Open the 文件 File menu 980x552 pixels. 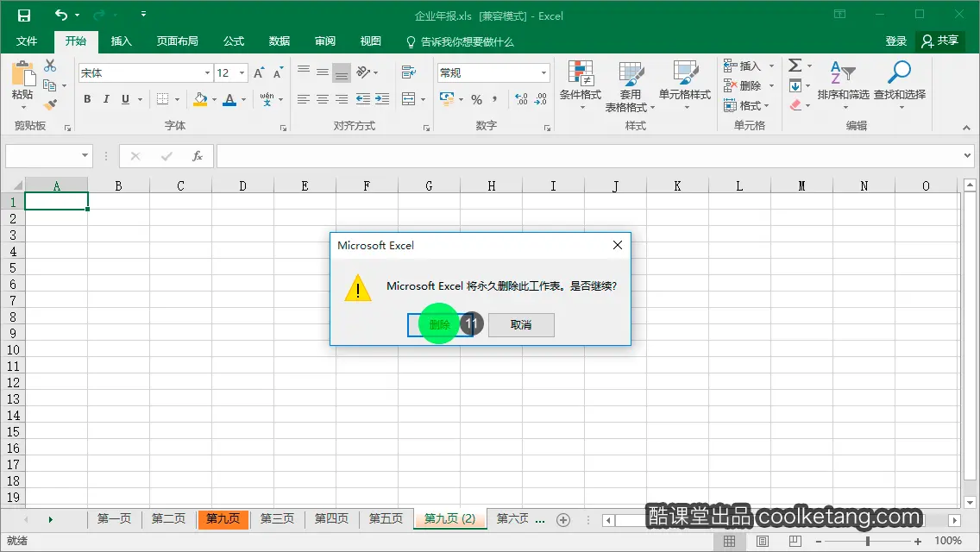(x=27, y=41)
